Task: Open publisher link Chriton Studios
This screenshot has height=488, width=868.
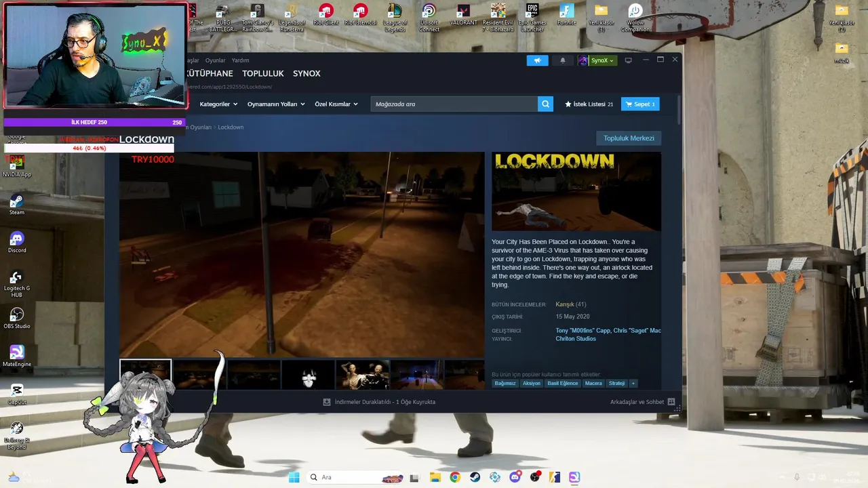Action: (x=576, y=339)
